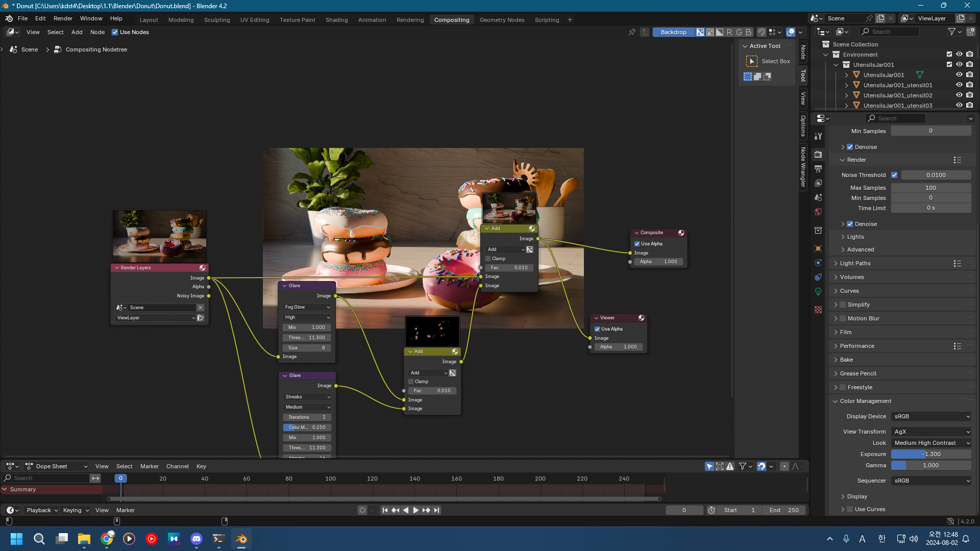Open Blender from the Windows taskbar
Image resolution: width=980 pixels, height=551 pixels.
point(241,539)
